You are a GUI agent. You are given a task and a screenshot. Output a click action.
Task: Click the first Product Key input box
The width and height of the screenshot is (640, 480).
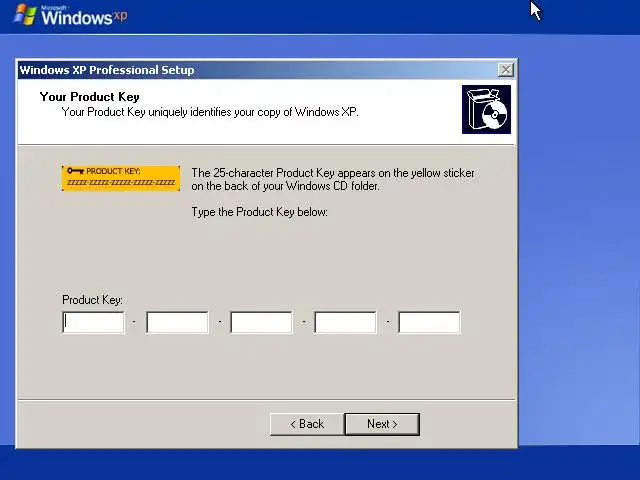coord(93,322)
